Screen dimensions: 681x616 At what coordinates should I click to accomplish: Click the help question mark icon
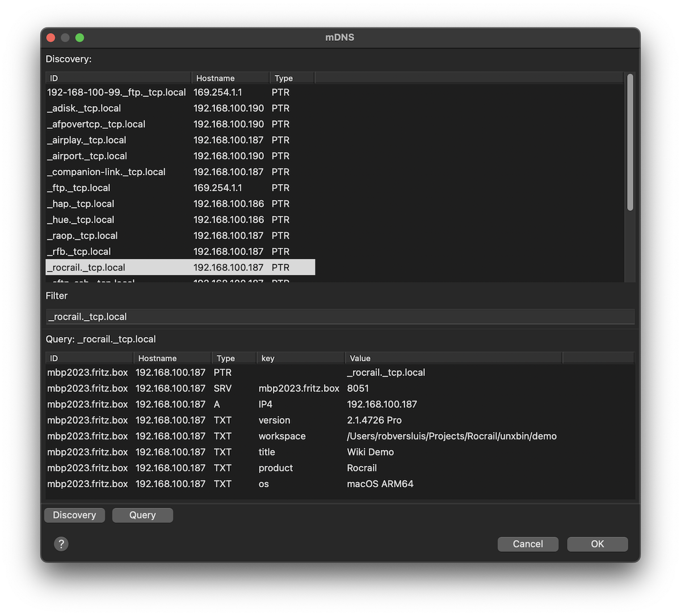61,544
